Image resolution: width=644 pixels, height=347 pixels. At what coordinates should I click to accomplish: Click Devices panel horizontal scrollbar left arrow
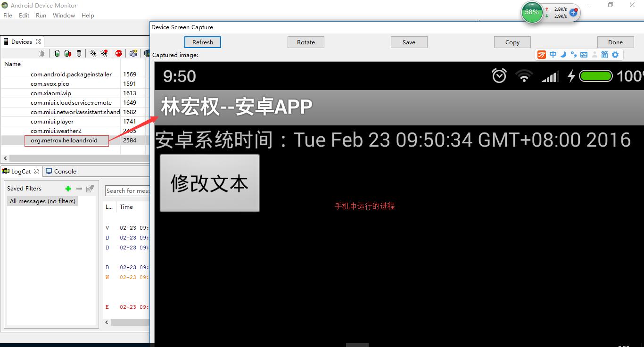tap(6, 158)
